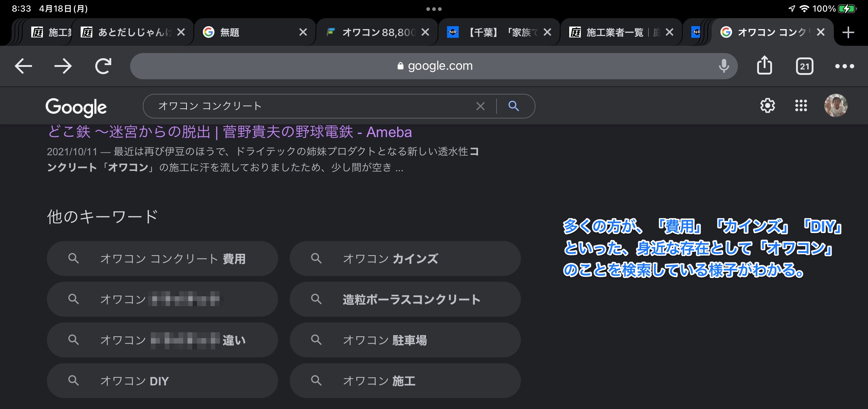The height and width of the screenshot is (409, 868).
Task: Search オワコン 駐車場 suggestion
Action: pyautogui.click(x=405, y=340)
